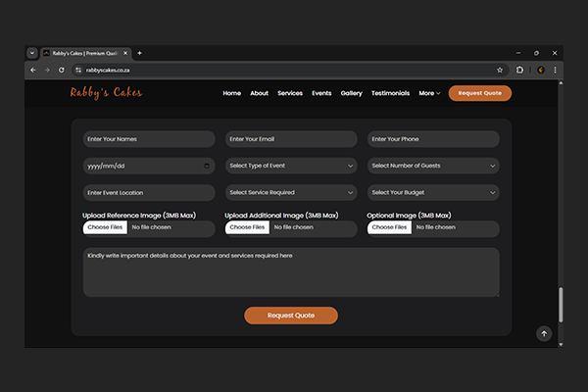Open Select Service Required dropdown

291,193
